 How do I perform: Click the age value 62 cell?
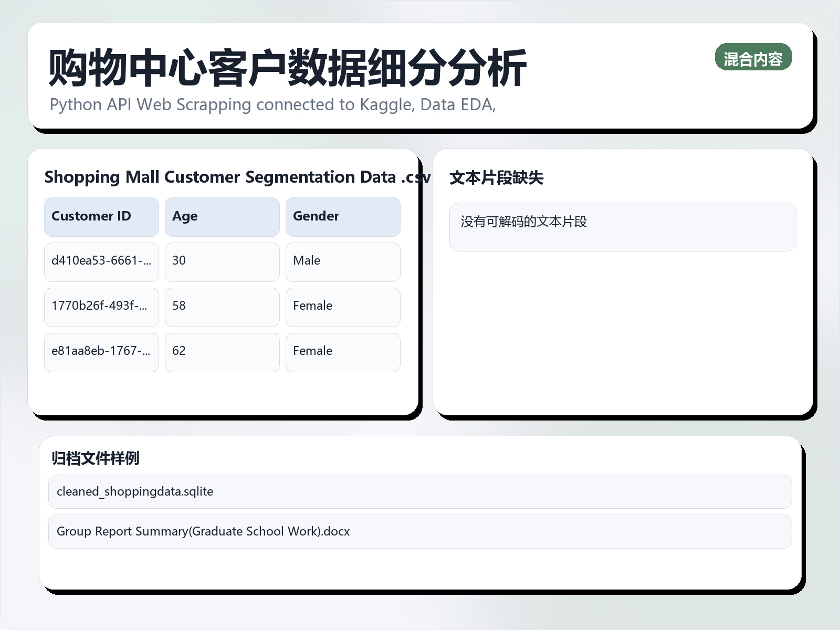click(x=222, y=352)
